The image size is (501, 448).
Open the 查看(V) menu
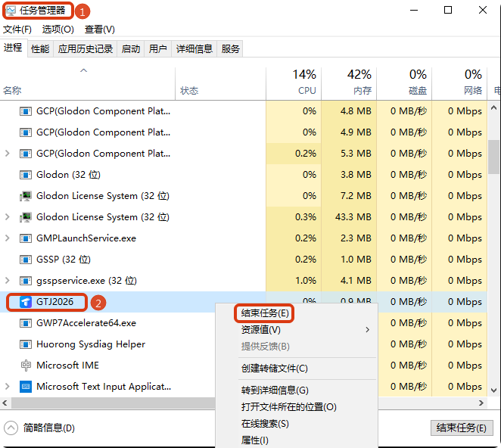point(99,30)
